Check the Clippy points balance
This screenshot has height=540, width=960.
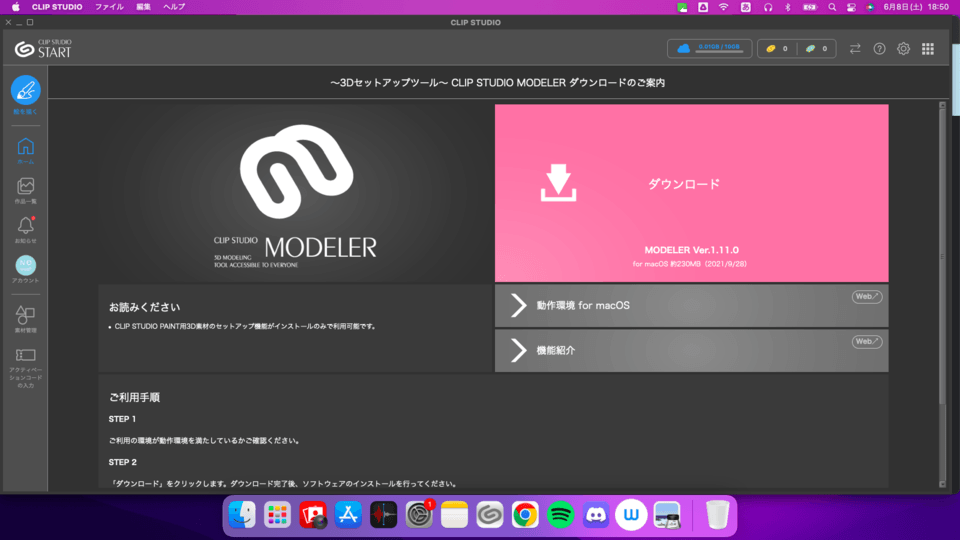pyautogui.click(x=816, y=48)
